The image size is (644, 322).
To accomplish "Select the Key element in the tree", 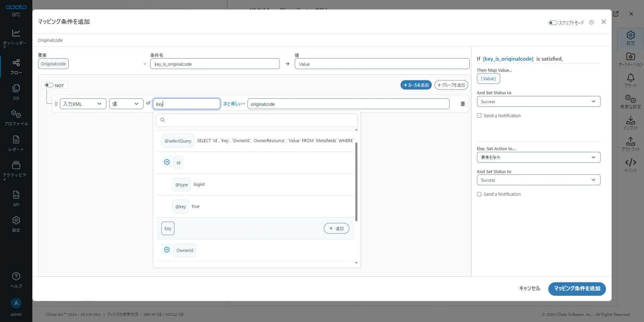I will (168, 228).
